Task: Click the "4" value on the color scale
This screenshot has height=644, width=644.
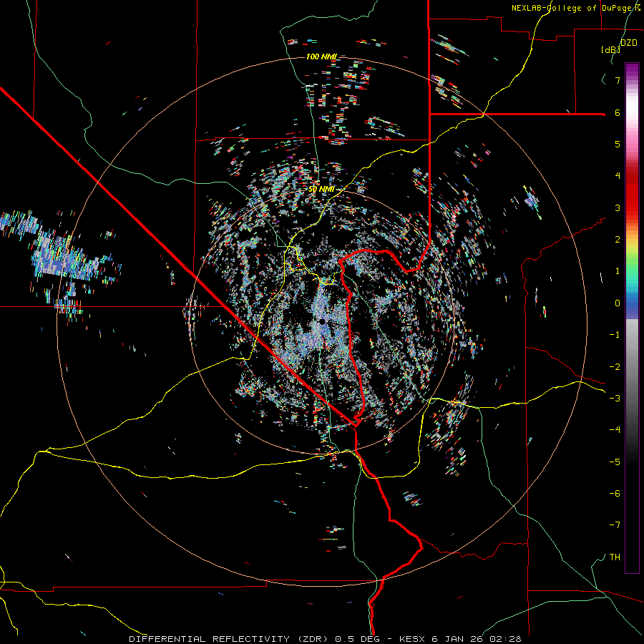Action: point(618,176)
